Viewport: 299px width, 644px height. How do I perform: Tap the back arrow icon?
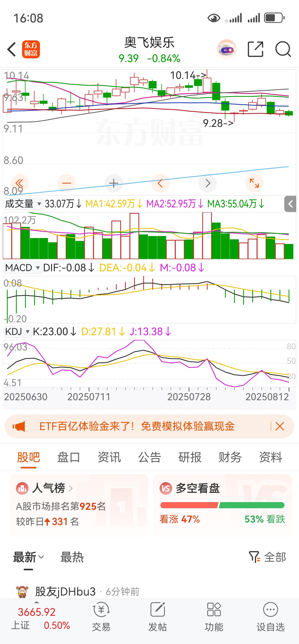click(12, 49)
